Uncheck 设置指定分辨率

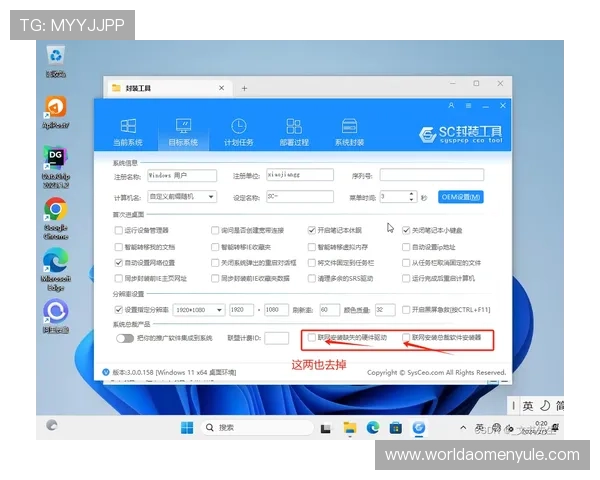(x=119, y=309)
